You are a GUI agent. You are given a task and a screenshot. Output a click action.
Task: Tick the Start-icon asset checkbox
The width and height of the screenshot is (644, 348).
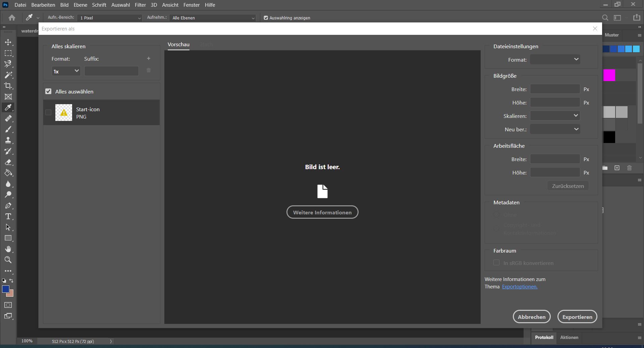[x=48, y=113]
